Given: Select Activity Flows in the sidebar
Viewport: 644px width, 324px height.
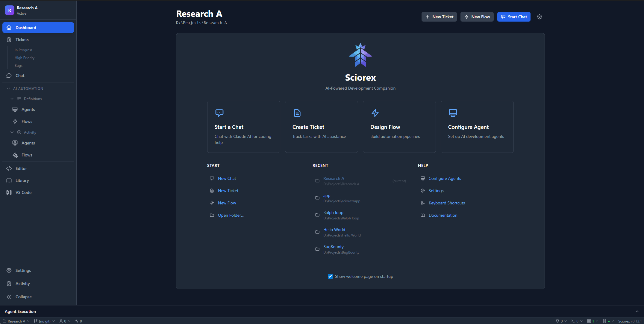Looking at the screenshot, I should click(x=27, y=155).
